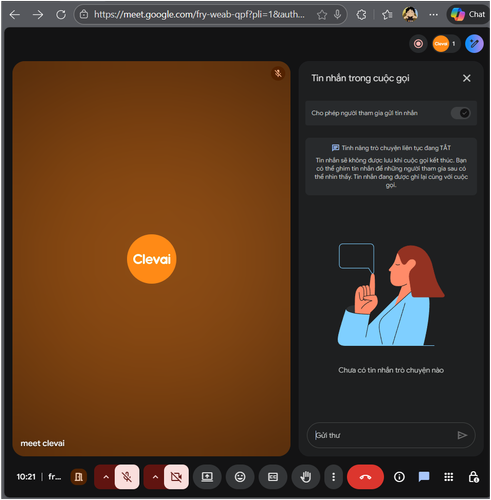Click the microphone icon in address bar
The height and width of the screenshot is (500, 491).
[337, 14]
